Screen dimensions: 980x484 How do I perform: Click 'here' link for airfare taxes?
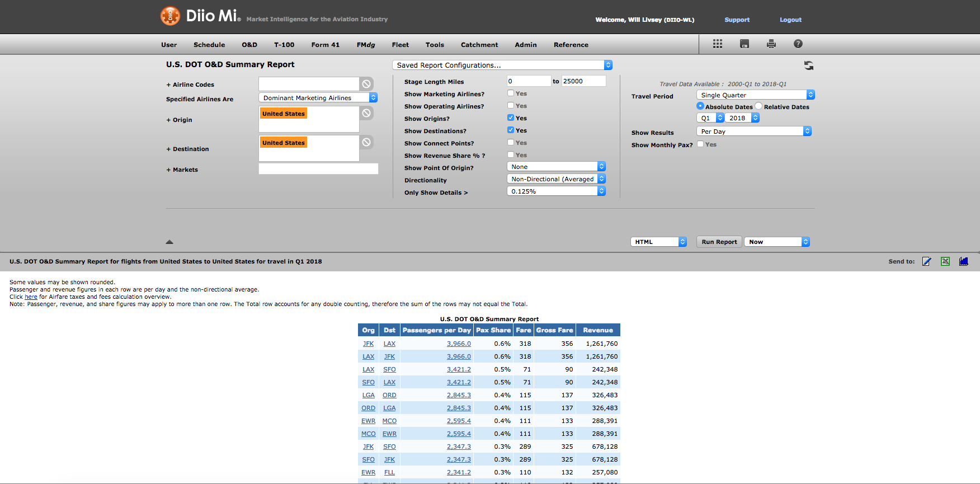[x=31, y=297]
